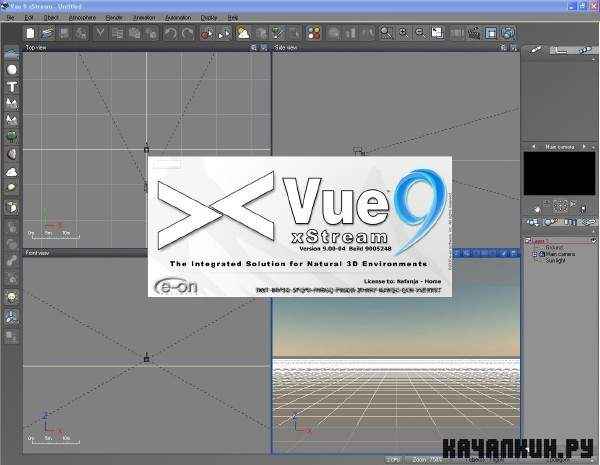Image resolution: width=600 pixels, height=465 pixels.
Task: Create a new scene with New file icon
Action: [30, 33]
